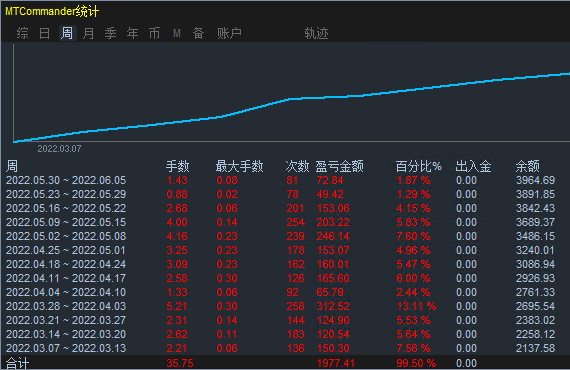The image size is (570, 370).
Task: Click the 手数 column header
Action: click(177, 166)
